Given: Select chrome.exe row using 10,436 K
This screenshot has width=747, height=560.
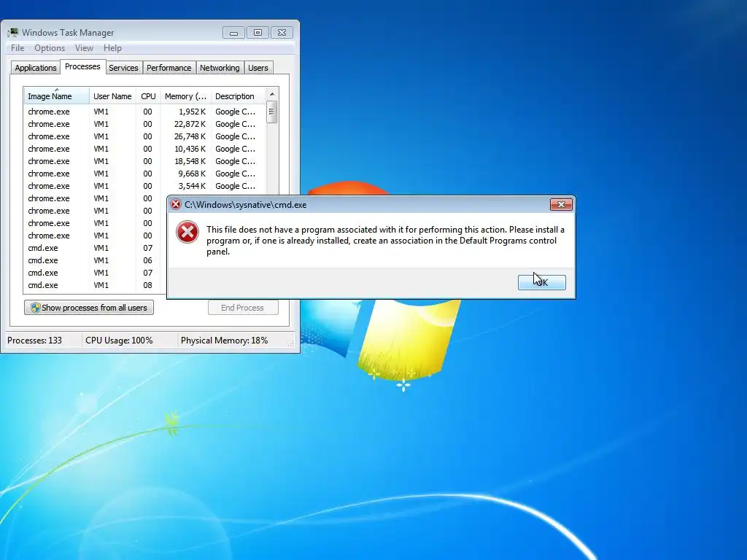Looking at the screenshot, I should (144, 149).
